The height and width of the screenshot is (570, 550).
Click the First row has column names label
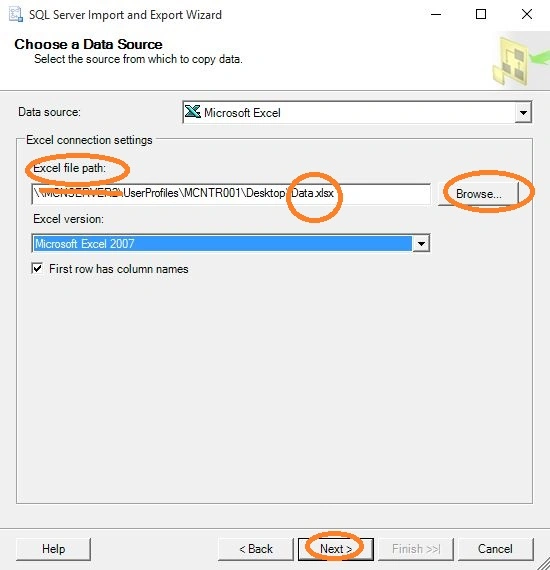pos(119,269)
